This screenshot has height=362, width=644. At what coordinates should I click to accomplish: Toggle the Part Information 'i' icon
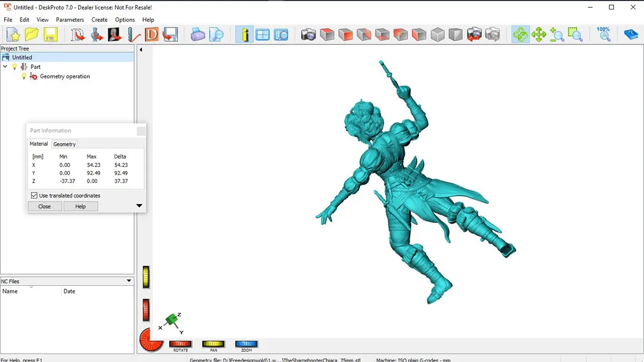(x=244, y=35)
